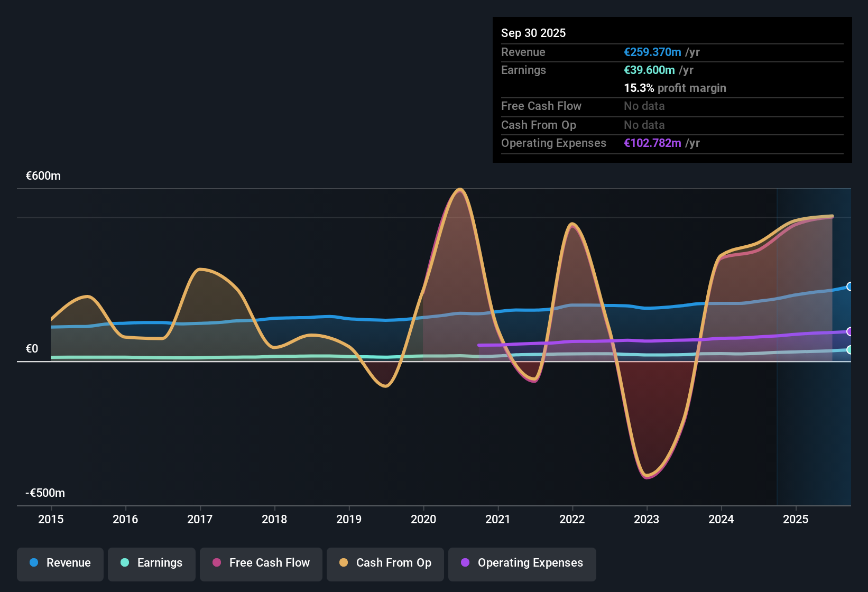This screenshot has height=592, width=868.
Task: Click the teal Earnings legend dot
Action: pyautogui.click(x=125, y=563)
